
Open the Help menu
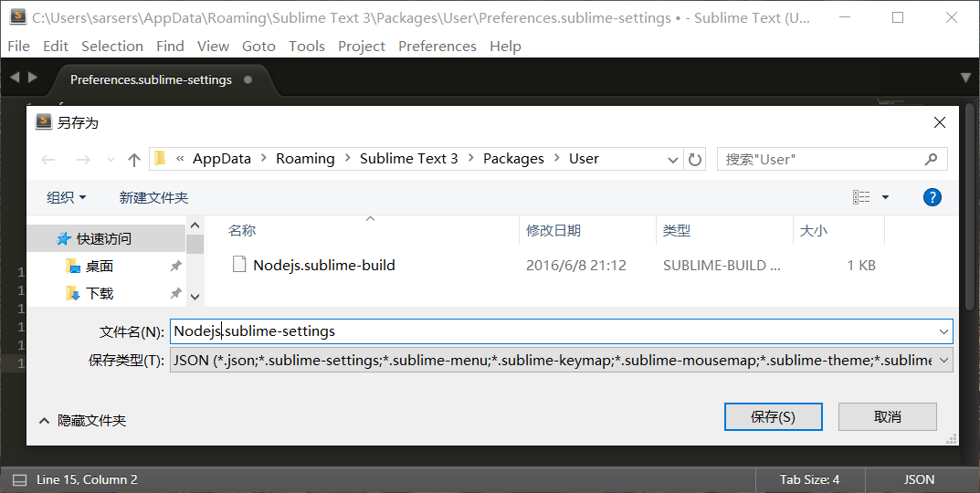(x=505, y=47)
